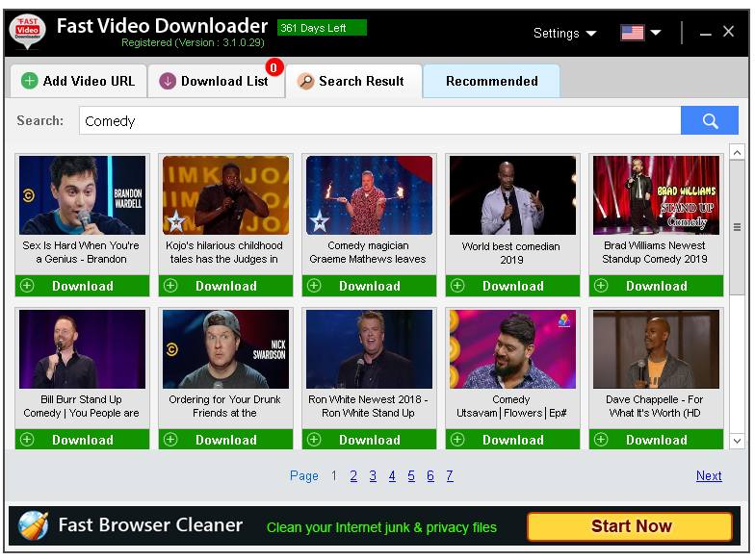The height and width of the screenshot is (560, 755).
Task: Click the US flag language icon
Action: [632, 33]
